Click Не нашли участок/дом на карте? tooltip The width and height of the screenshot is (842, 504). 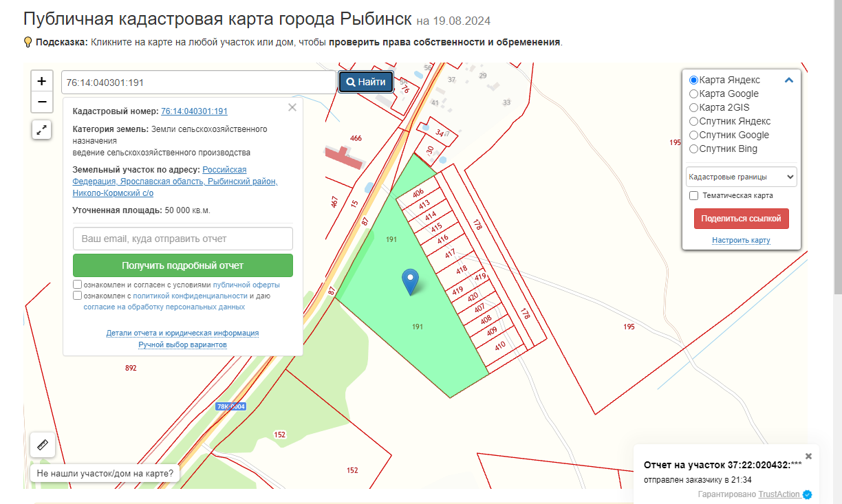pyautogui.click(x=106, y=473)
